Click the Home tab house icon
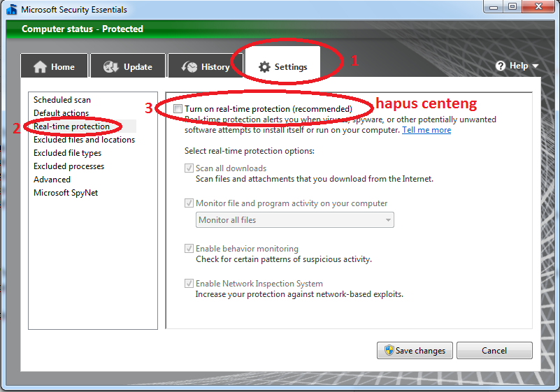Image resolution: width=560 pixels, height=392 pixels. click(x=40, y=67)
